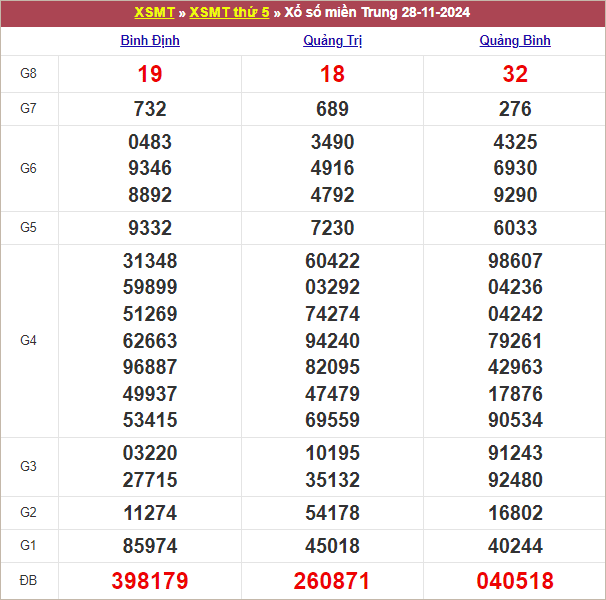606x600 pixels.
Task: Select G7 number 276
Action: [x=515, y=109]
